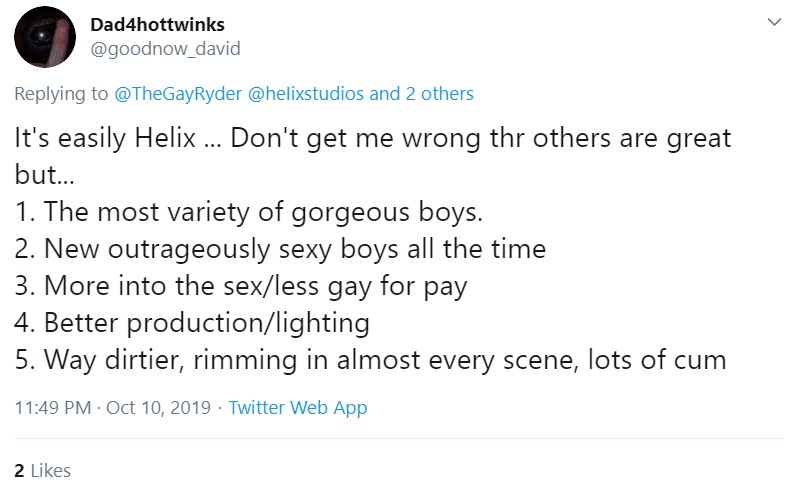
Task: Click numbered point 3 of the tweet
Action: point(241,285)
